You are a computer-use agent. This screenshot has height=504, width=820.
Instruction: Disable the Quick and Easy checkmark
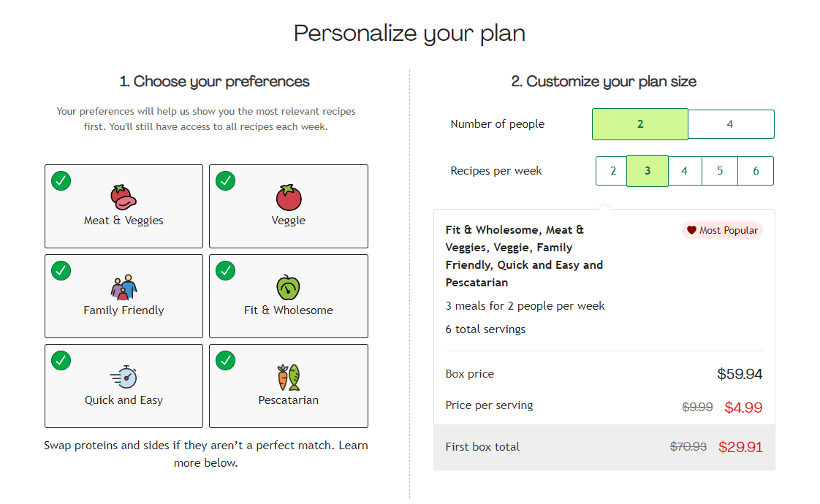(61, 360)
